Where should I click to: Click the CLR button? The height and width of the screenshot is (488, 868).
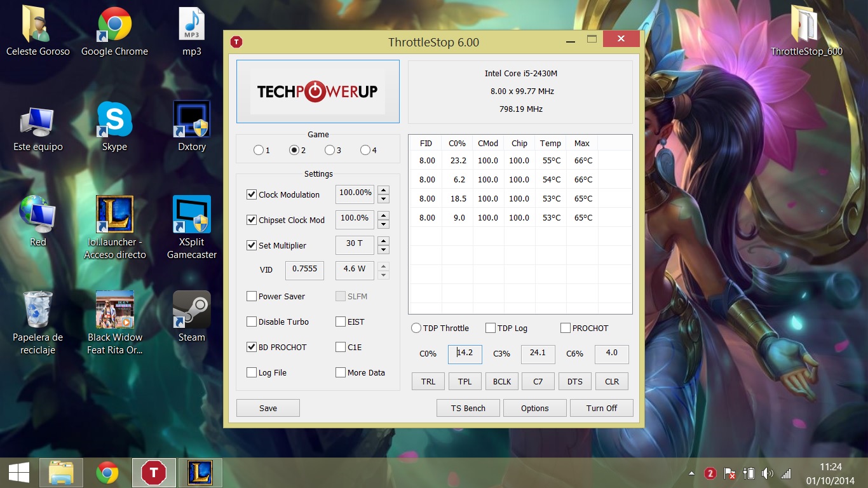pyautogui.click(x=612, y=381)
